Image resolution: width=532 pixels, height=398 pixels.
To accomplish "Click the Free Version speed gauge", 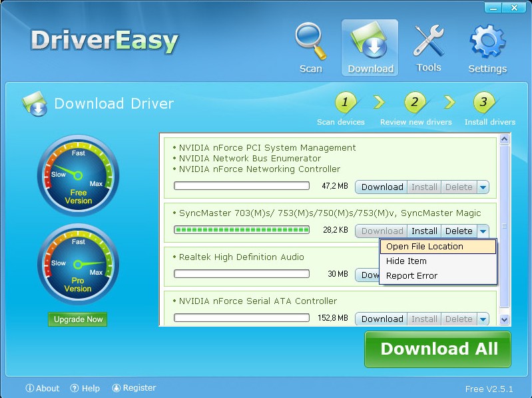I will click(x=78, y=175).
